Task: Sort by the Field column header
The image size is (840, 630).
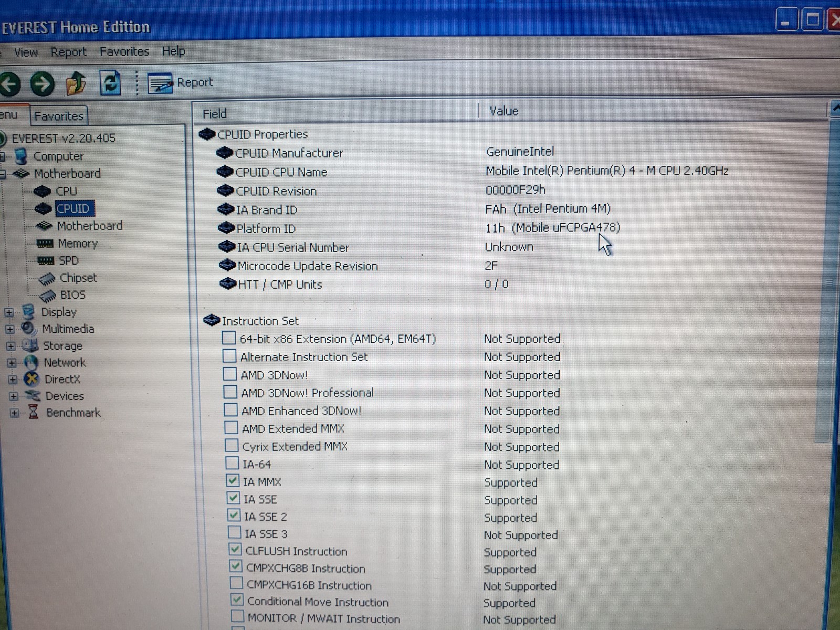Action: [336, 113]
